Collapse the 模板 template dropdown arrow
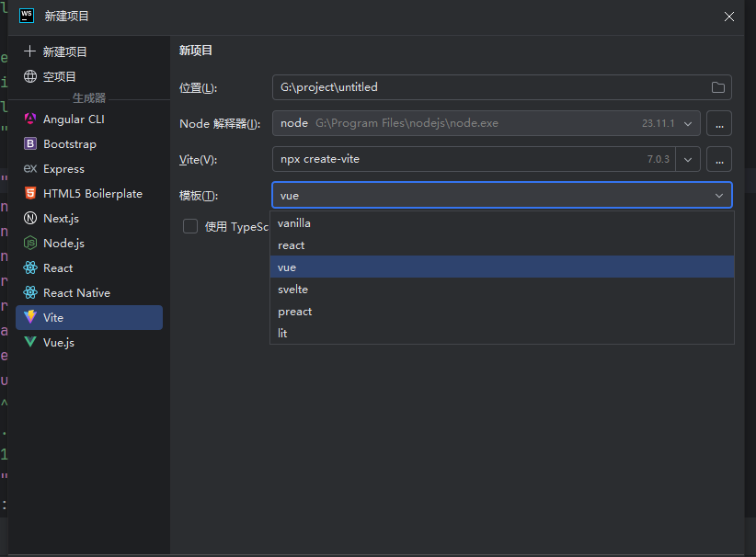This screenshot has height=557, width=756. click(719, 196)
